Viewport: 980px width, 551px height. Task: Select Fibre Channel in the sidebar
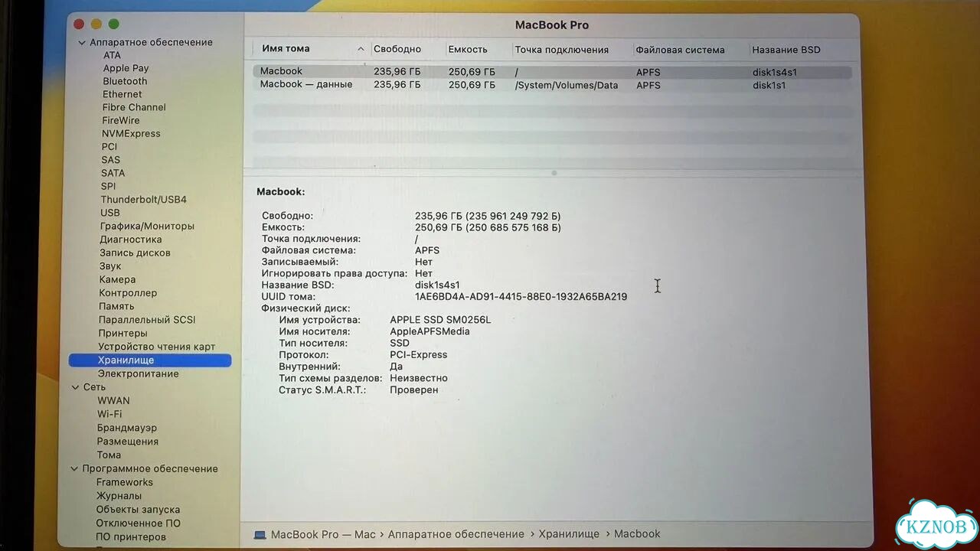(x=134, y=107)
